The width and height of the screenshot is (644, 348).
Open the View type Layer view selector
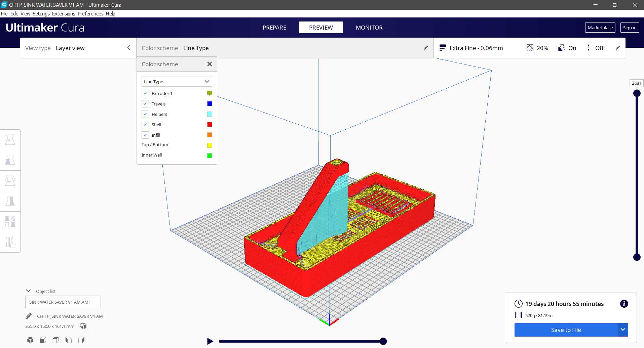click(78, 48)
